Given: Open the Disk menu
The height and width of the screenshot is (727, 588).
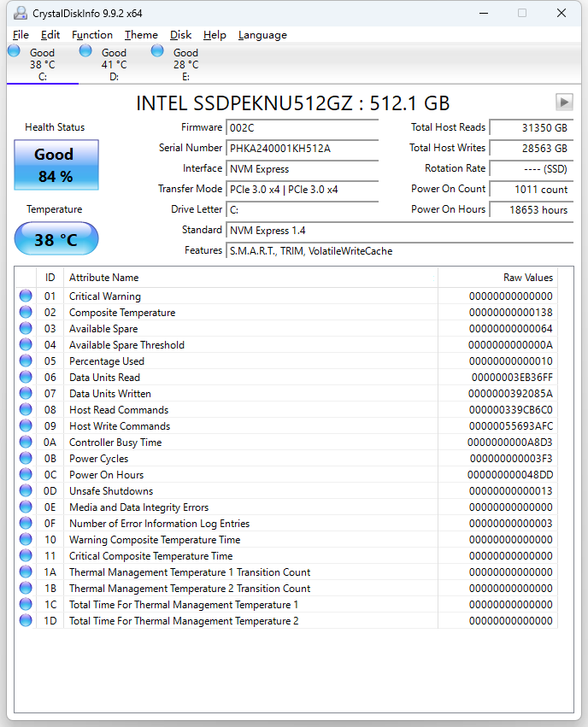Looking at the screenshot, I should click(x=180, y=35).
